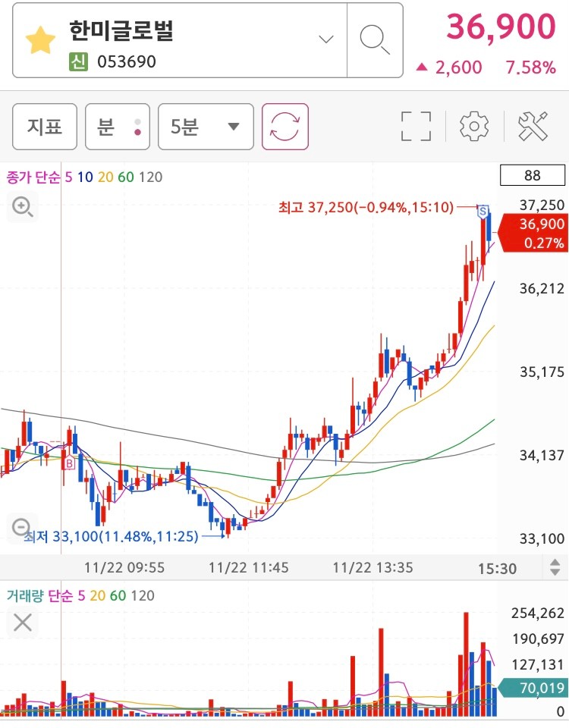Tap the 분 minute chart type button
This screenshot has height=728, width=569.
click(x=118, y=127)
